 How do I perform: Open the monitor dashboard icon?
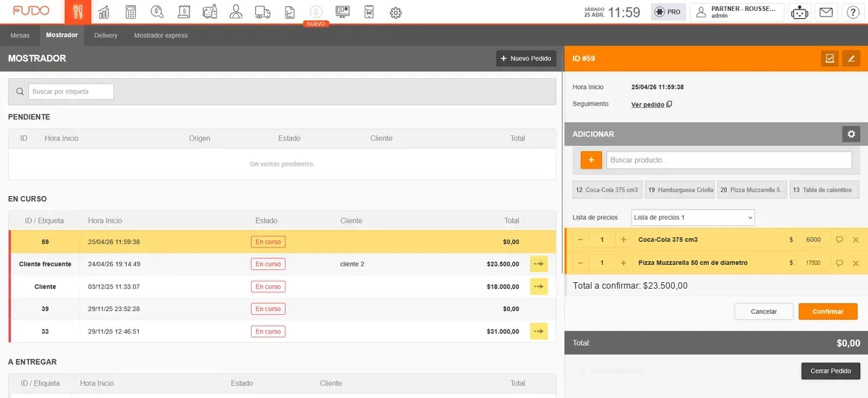343,12
